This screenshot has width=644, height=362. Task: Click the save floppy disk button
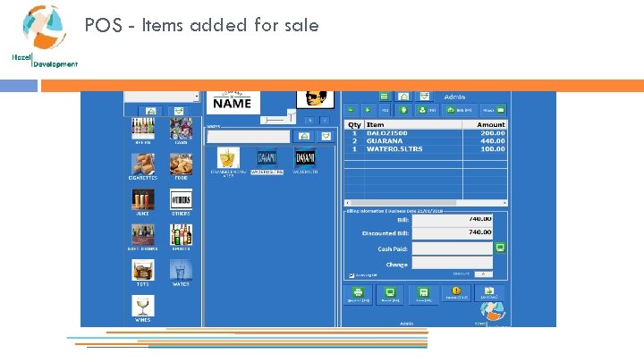(x=423, y=294)
